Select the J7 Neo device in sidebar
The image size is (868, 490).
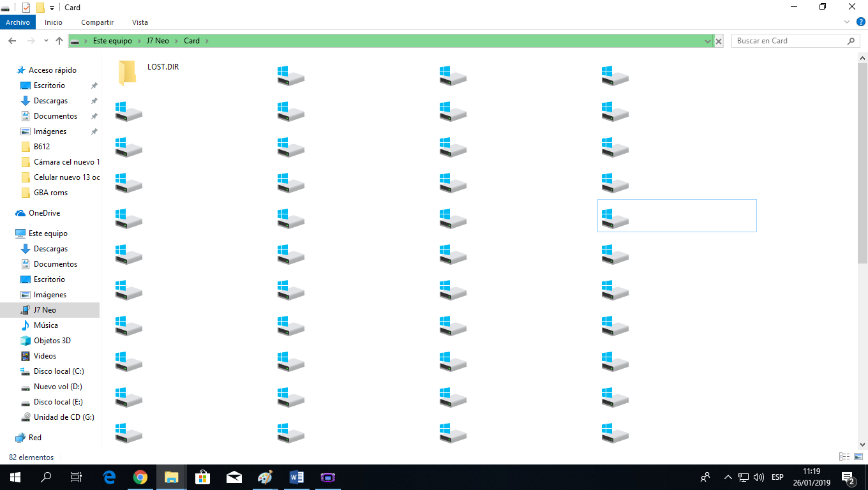tap(45, 310)
